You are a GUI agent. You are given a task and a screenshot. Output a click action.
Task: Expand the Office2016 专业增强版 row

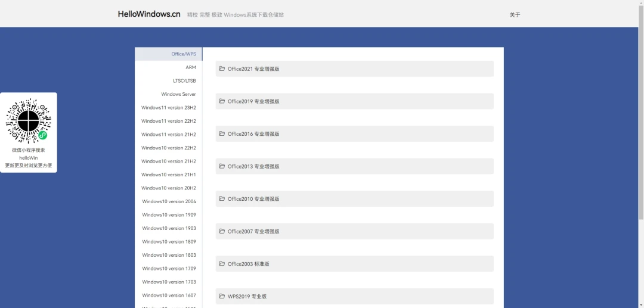(x=354, y=133)
